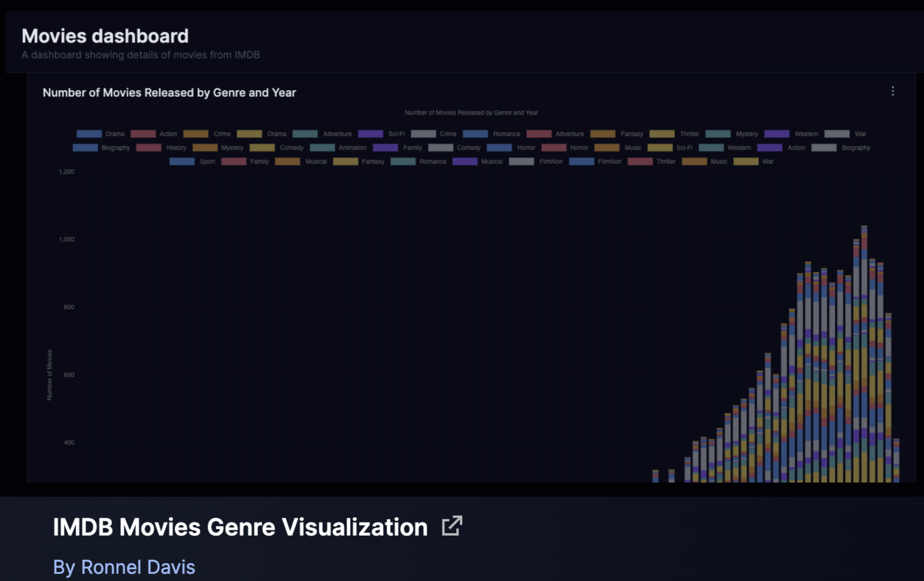Visit the Ronnel Davis author link

(124, 567)
